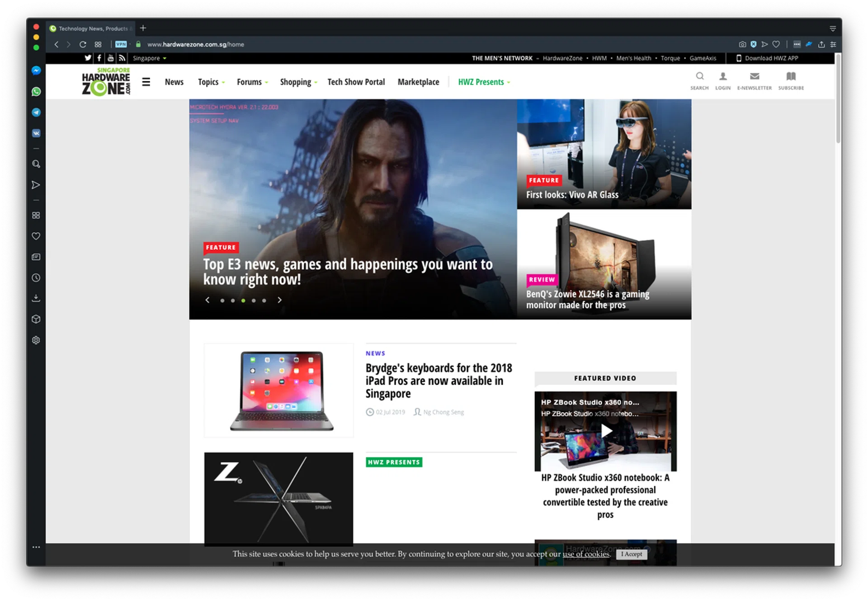Open Downloads from the sidebar
Image resolution: width=868 pixels, height=601 pixels.
[36, 298]
